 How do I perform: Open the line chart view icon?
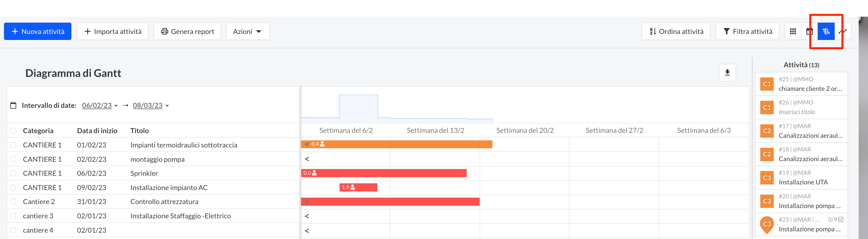pyautogui.click(x=843, y=31)
